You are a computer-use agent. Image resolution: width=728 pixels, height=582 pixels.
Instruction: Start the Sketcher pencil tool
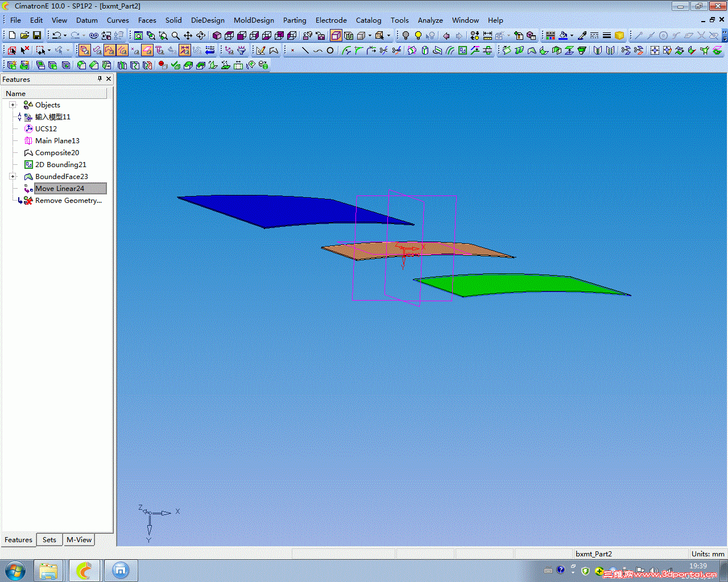[261, 50]
